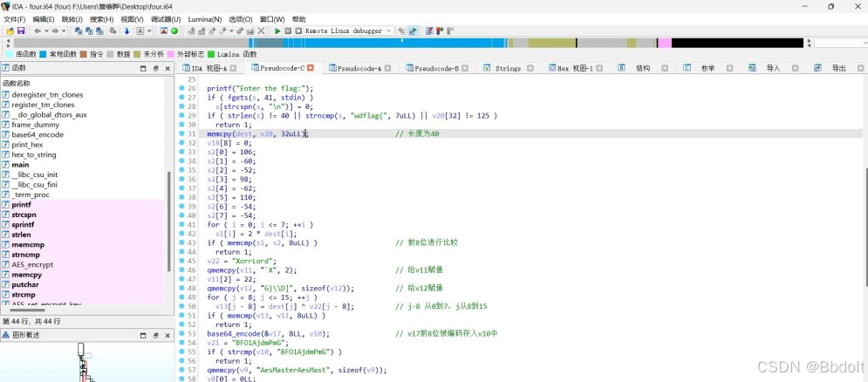Click the blue down-arrow jump icon
This screenshot has height=382, width=868.
pyautogui.click(x=126, y=31)
